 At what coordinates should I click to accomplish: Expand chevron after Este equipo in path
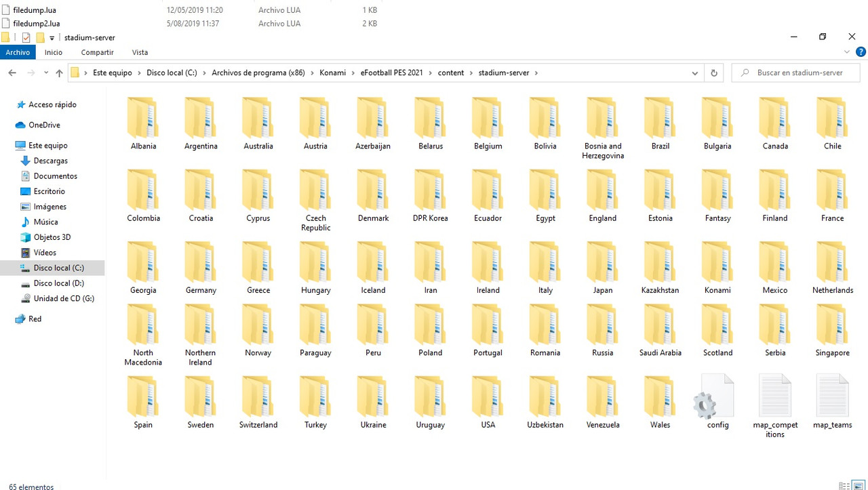point(139,73)
